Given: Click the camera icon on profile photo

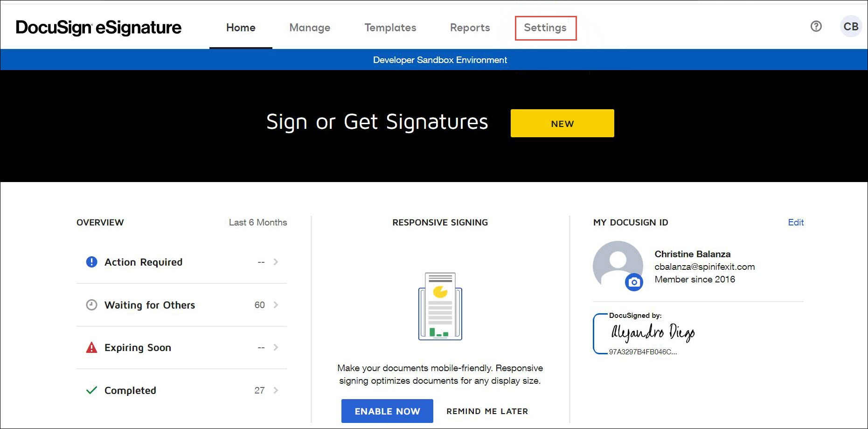Looking at the screenshot, I should 633,282.
